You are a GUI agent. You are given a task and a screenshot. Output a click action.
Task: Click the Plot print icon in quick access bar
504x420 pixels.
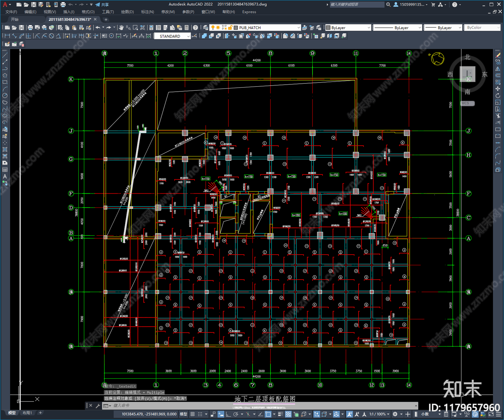click(63, 4)
